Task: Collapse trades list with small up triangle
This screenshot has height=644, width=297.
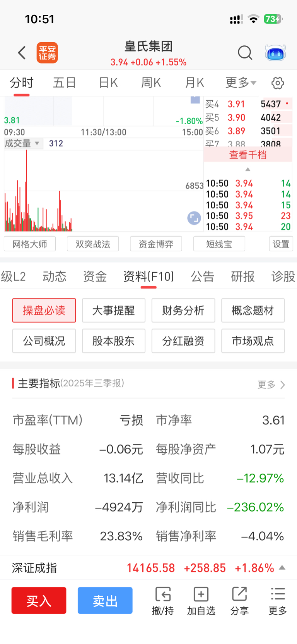Action: 248,169
